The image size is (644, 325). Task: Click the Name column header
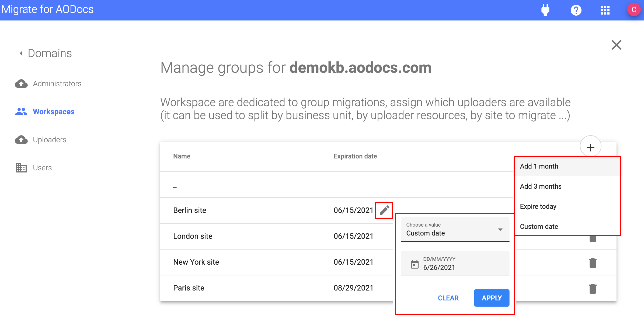(182, 156)
